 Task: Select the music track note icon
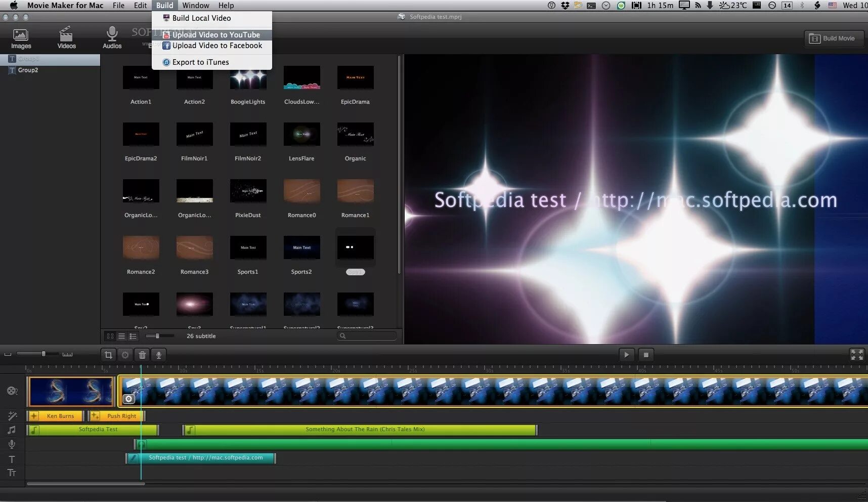tap(12, 430)
